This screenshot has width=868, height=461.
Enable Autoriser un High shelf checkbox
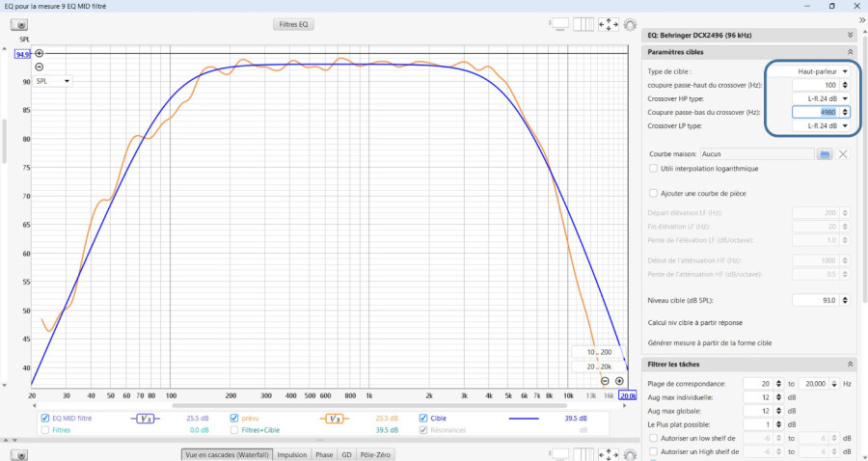[x=653, y=452]
